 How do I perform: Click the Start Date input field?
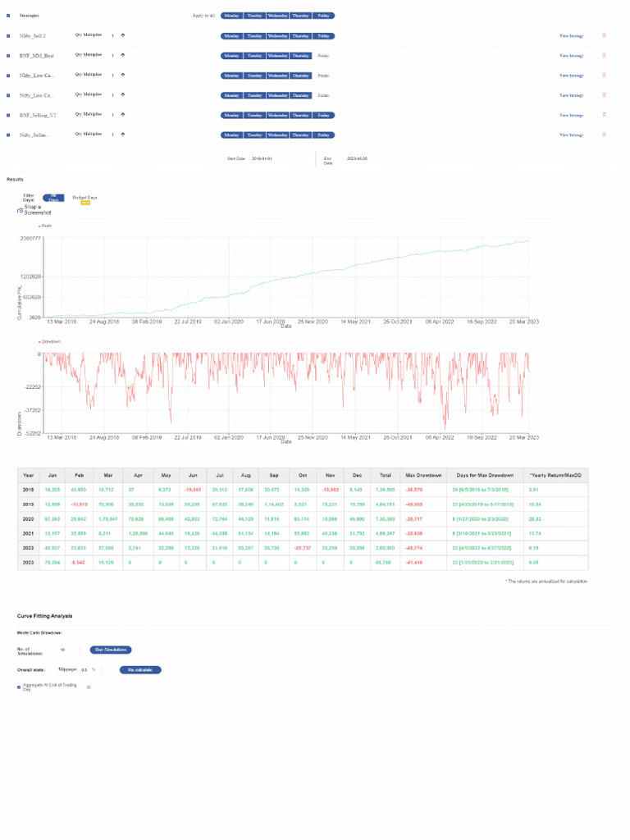point(279,158)
